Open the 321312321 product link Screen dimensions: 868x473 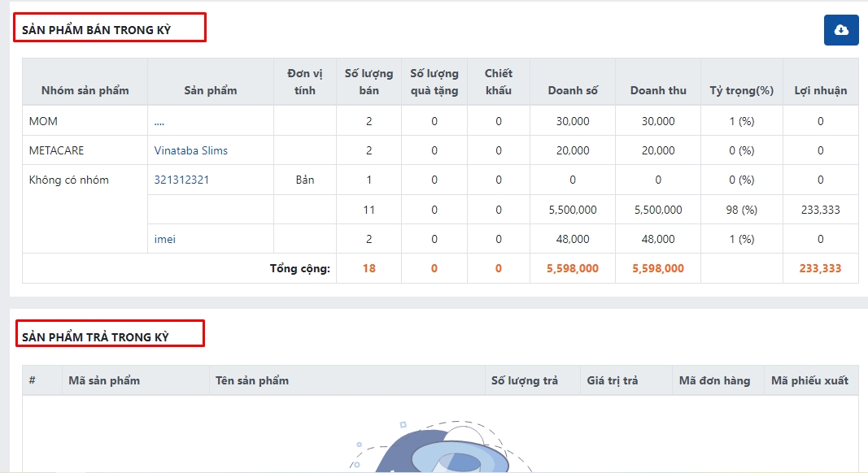point(181,180)
